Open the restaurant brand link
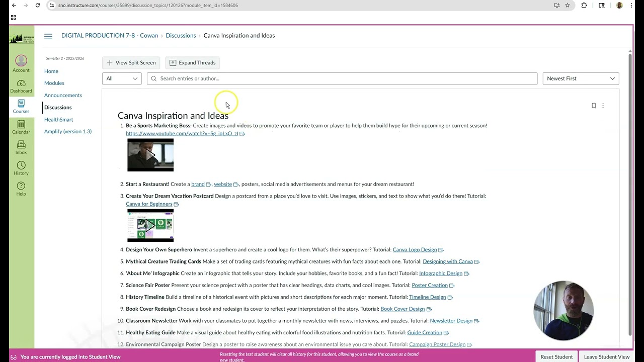 tap(198, 184)
